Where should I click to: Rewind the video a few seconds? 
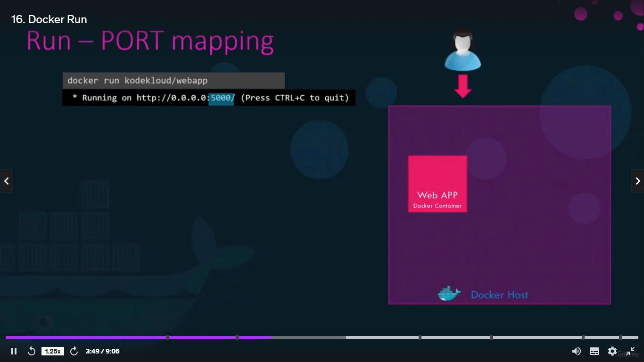point(32,351)
